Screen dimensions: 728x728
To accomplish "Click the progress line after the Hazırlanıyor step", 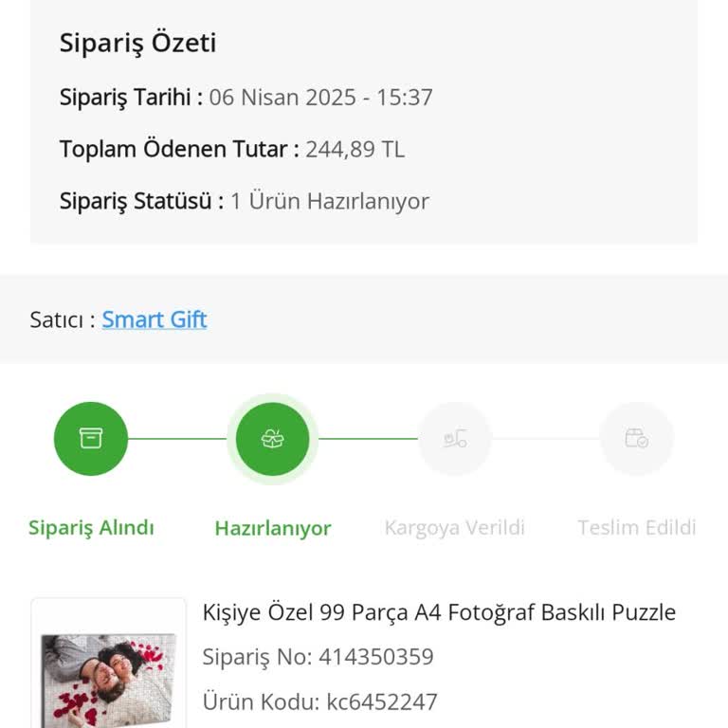I will point(368,439).
